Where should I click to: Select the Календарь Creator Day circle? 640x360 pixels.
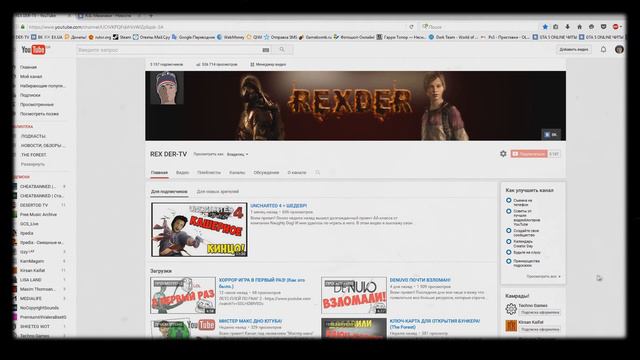509,242
